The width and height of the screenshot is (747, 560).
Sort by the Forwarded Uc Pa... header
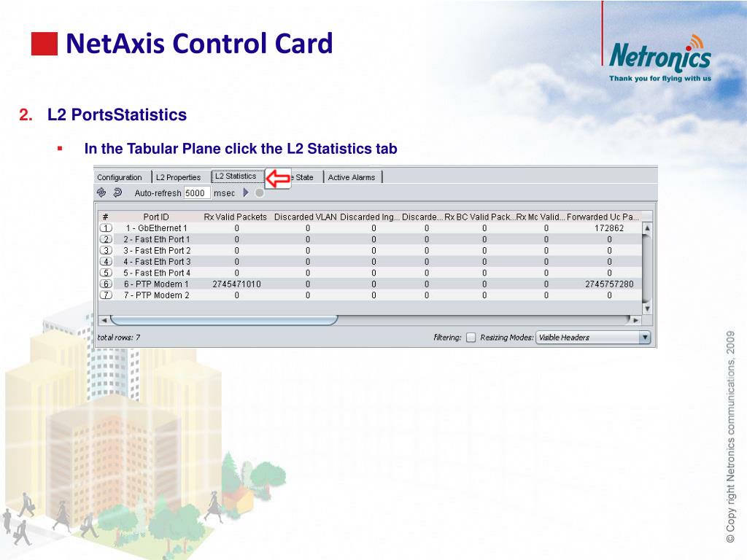pos(603,217)
